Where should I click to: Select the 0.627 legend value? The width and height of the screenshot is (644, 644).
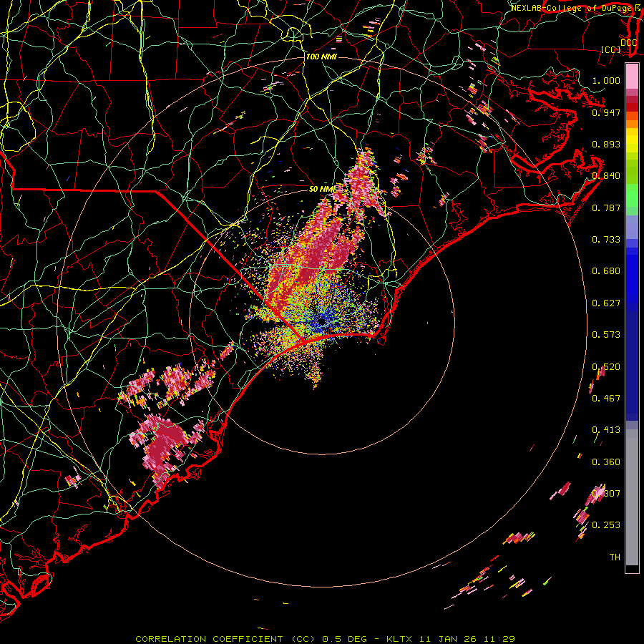tap(606, 303)
